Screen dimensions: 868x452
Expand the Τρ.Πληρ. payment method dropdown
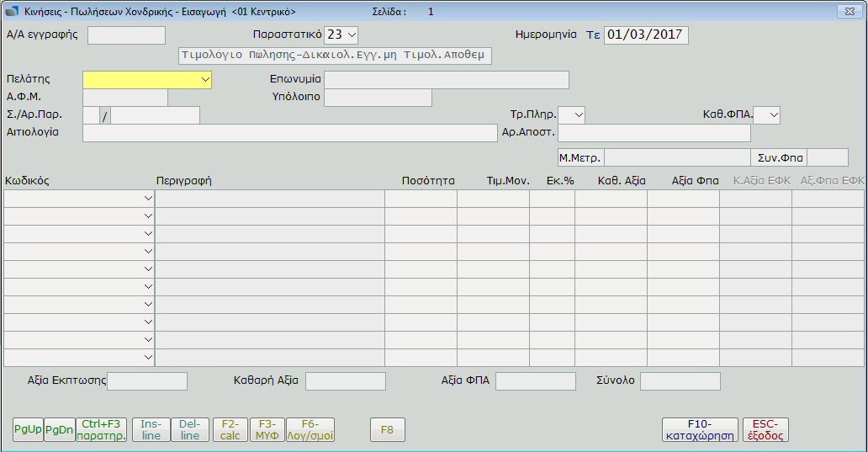click(x=578, y=114)
